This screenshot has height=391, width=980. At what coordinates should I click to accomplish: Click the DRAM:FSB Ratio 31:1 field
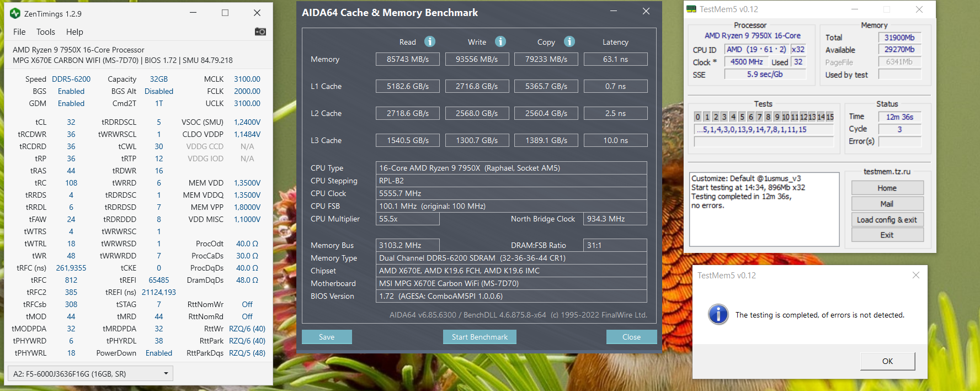(615, 245)
